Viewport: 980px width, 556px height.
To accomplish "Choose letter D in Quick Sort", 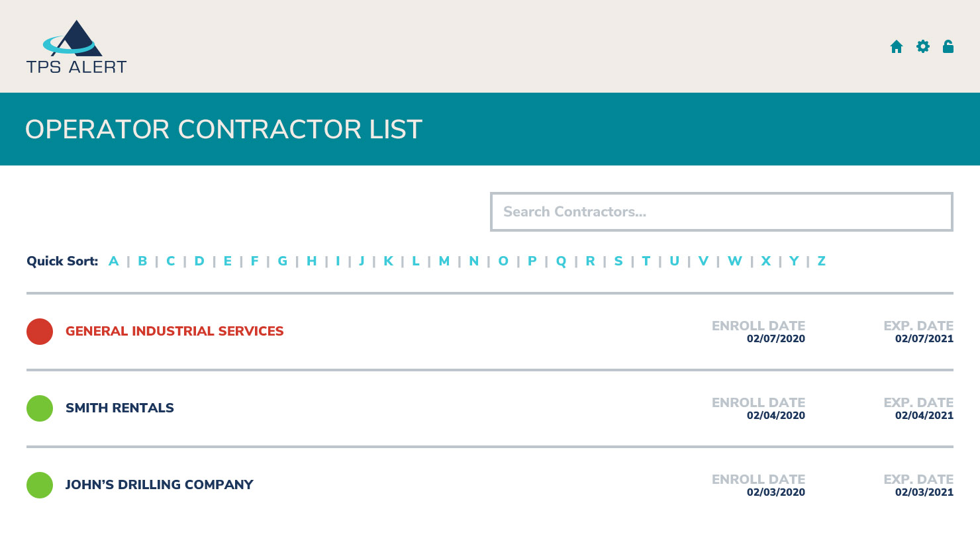I will pos(199,261).
